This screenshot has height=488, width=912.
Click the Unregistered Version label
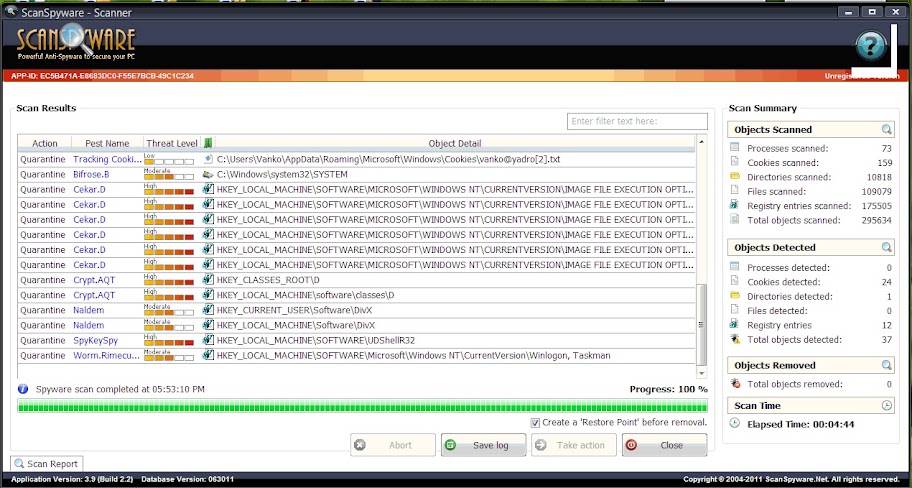[862, 76]
